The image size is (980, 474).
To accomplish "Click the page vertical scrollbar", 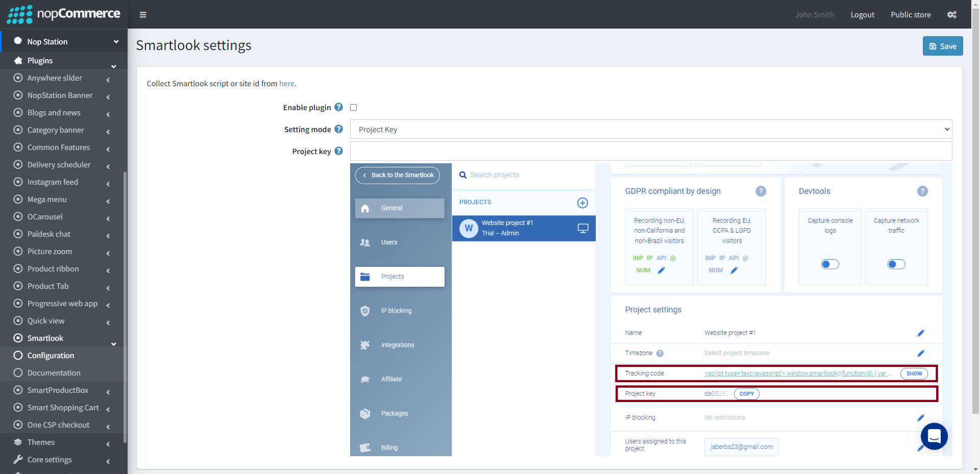I will [975, 237].
